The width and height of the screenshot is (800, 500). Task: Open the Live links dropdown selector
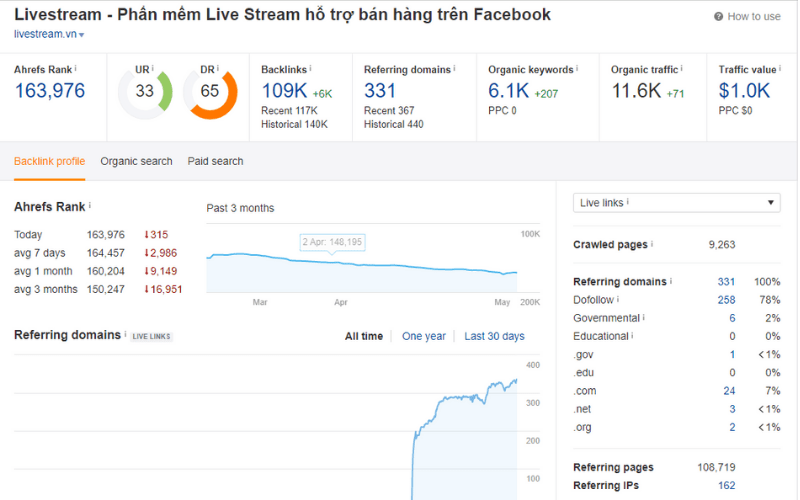point(677,203)
